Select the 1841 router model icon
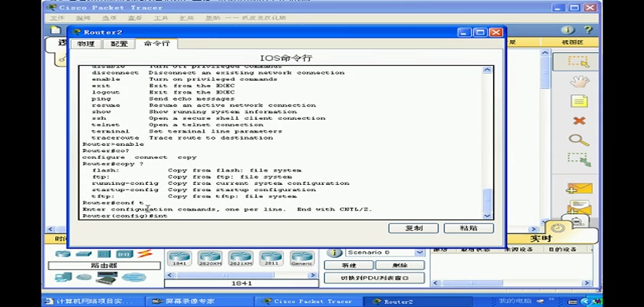Viewport: 644px width, 307px height. tap(178, 259)
